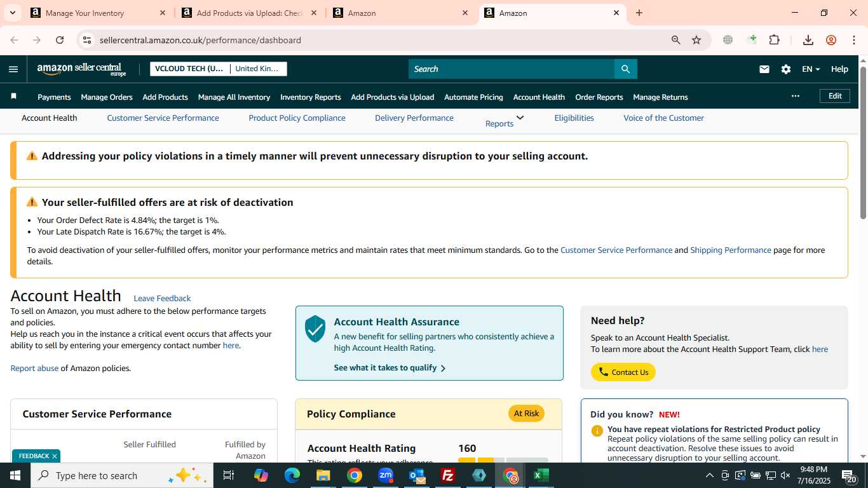Viewport: 868px width, 488px height.
Task: Open Eligibilities tab
Action: click(x=574, y=118)
